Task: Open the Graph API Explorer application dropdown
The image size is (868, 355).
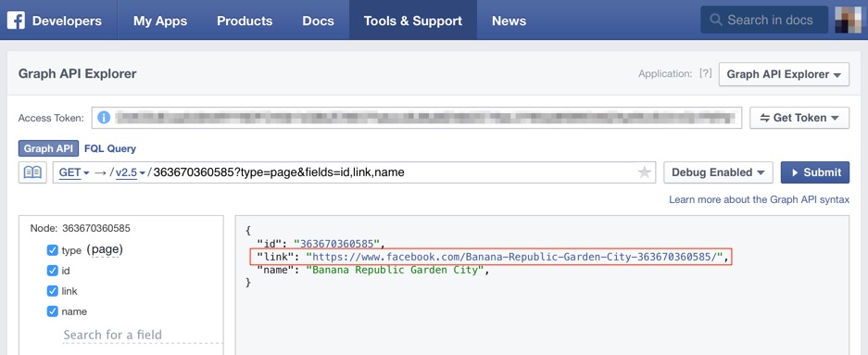Action: click(x=784, y=74)
